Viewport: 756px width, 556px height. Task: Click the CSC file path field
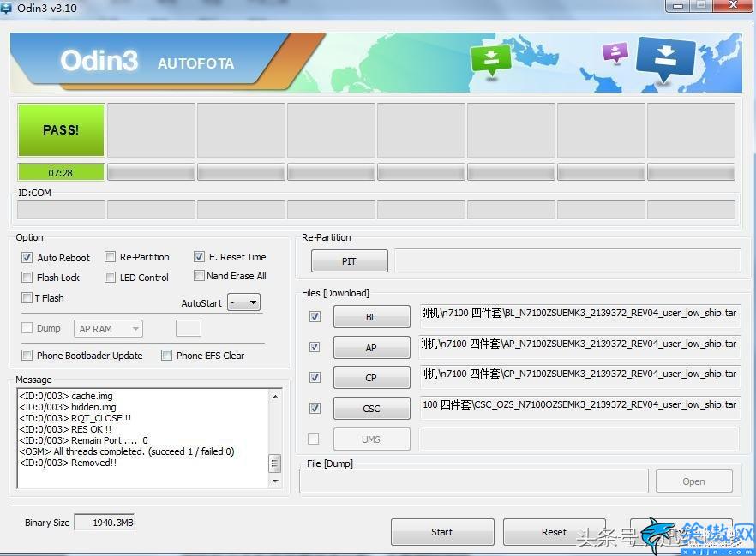pos(579,409)
